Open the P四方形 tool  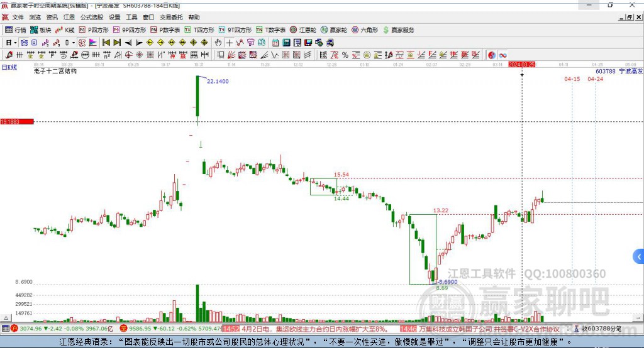[x=94, y=30]
